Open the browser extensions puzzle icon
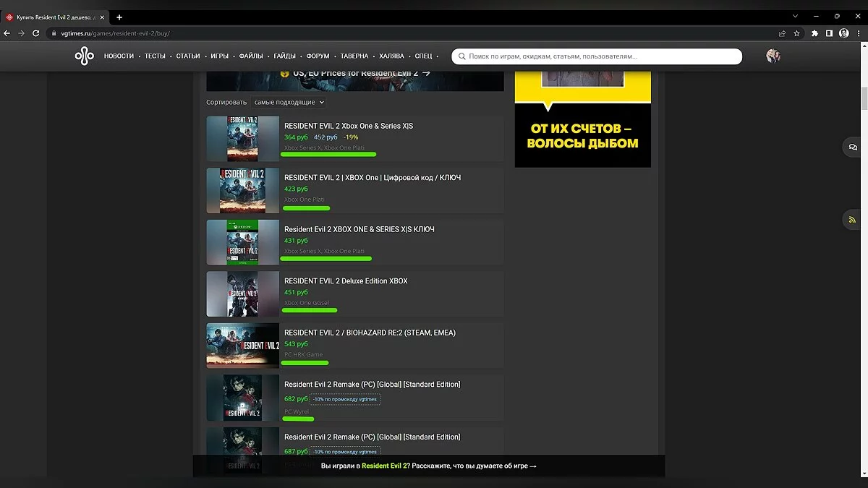 pyautogui.click(x=815, y=33)
